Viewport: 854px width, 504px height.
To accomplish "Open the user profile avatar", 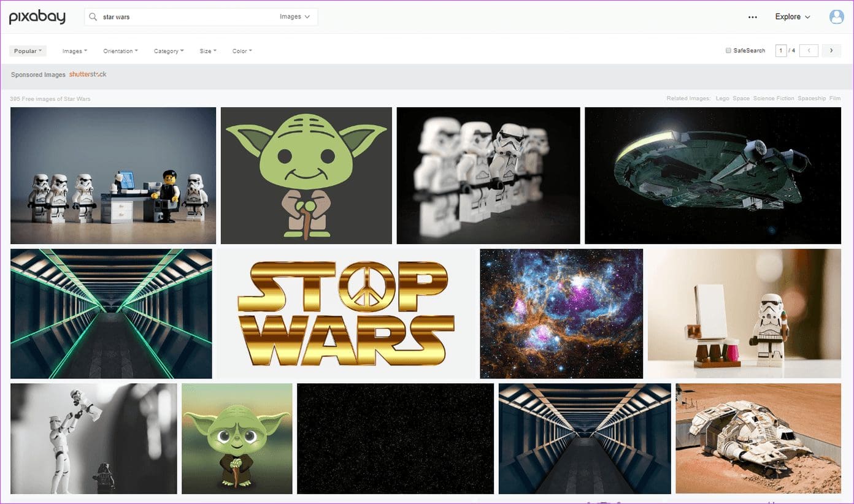I will tap(836, 17).
